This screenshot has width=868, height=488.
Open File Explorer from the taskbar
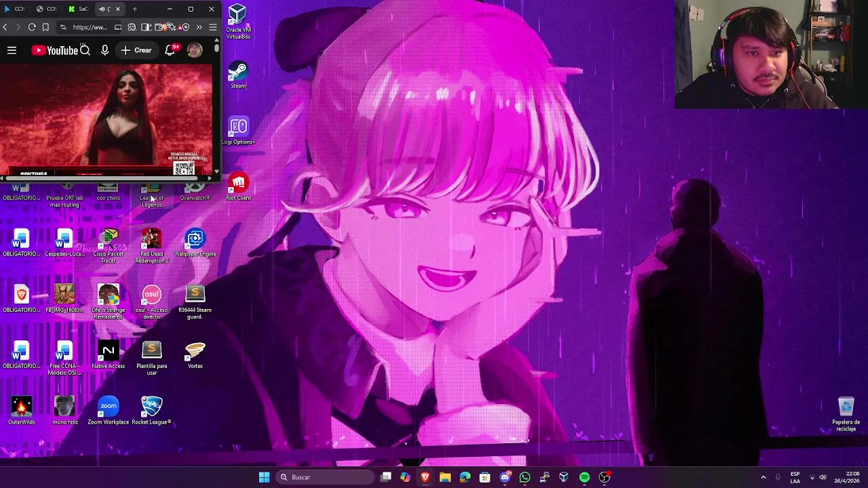(x=445, y=477)
